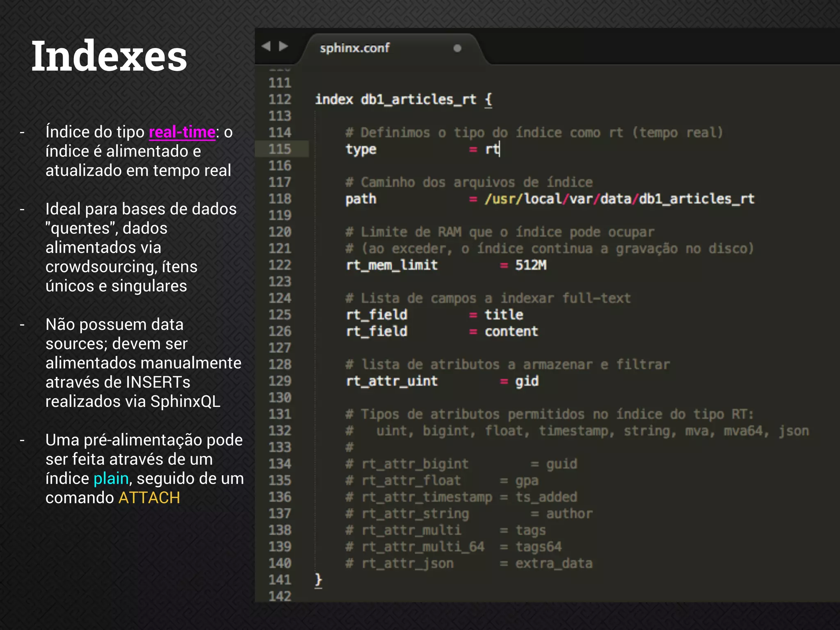Click line number 112 in the gutter
Screen dimensions: 840x630
tap(280, 100)
